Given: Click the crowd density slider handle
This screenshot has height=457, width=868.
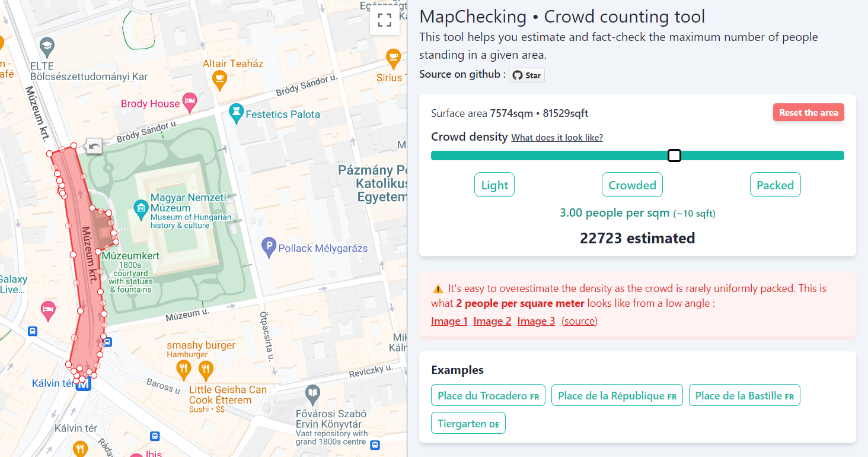Looking at the screenshot, I should point(674,155).
